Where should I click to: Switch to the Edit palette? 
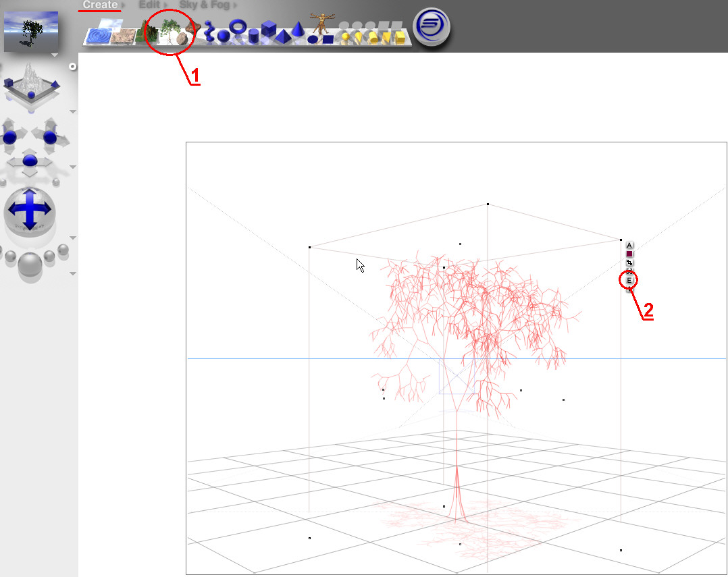149,5
